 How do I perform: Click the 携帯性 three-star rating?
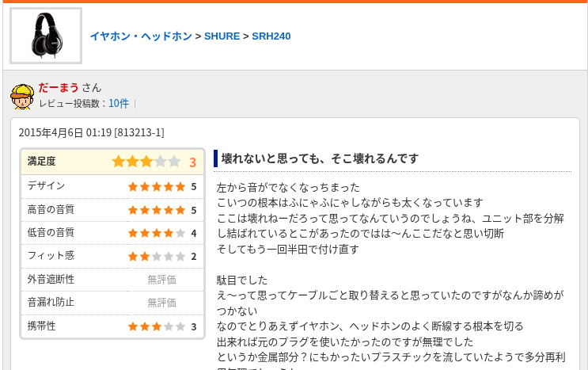point(157,326)
